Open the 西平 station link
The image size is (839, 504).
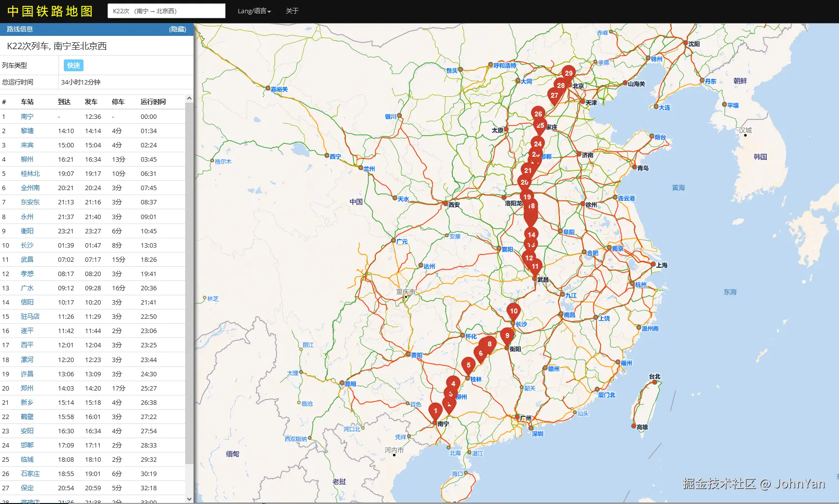(27, 345)
